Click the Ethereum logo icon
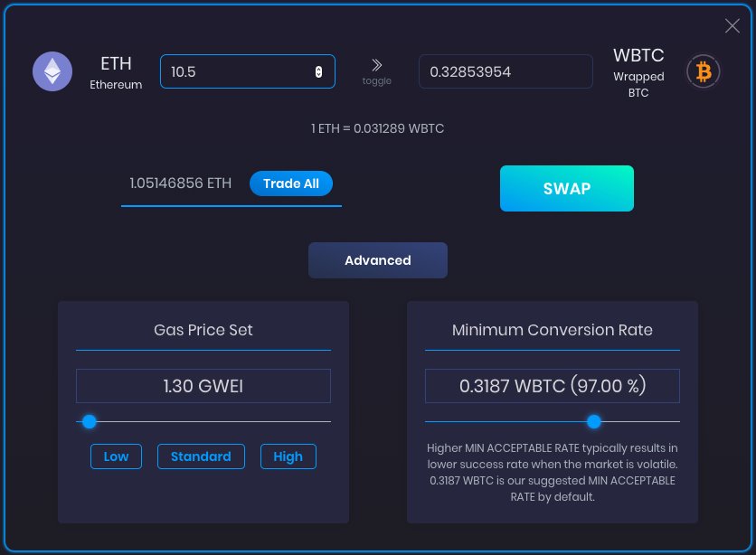 (52, 71)
